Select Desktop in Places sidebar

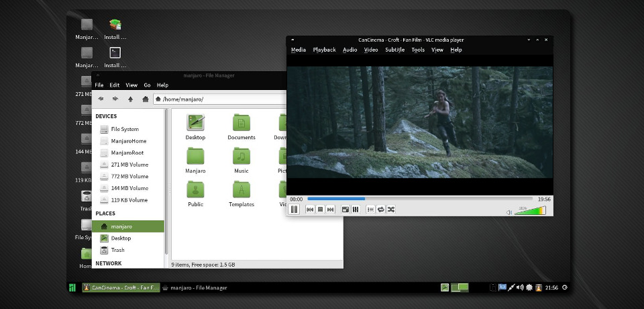coord(127,238)
